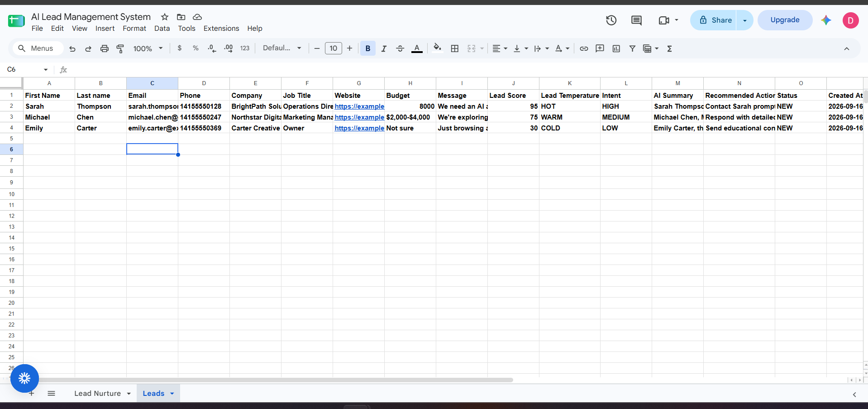Open Sheets home via green logo
The height and width of the screenshot is (409, 868).
pos(16,20)
